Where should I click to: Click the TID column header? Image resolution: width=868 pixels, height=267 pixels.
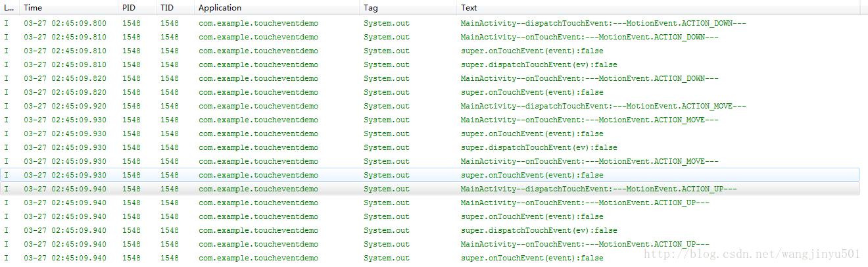pyautogui.click(x=176, y=8)
